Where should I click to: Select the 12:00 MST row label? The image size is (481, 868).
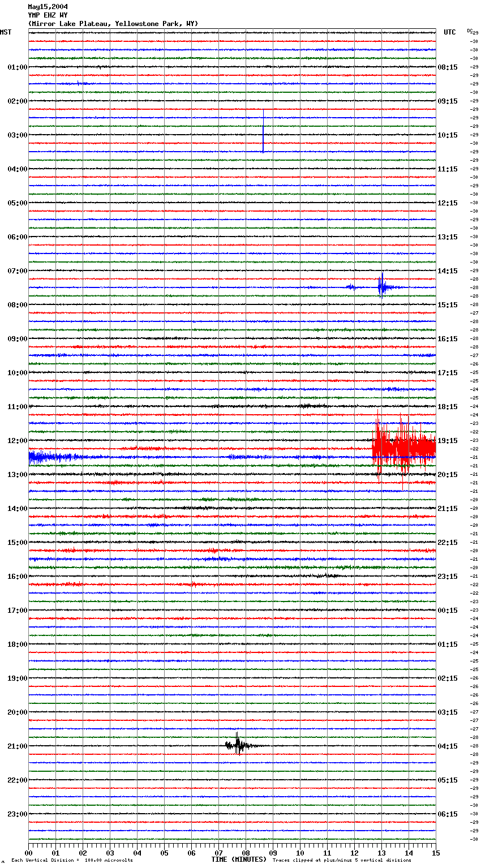pyautogui.click(x=18, y=441)
